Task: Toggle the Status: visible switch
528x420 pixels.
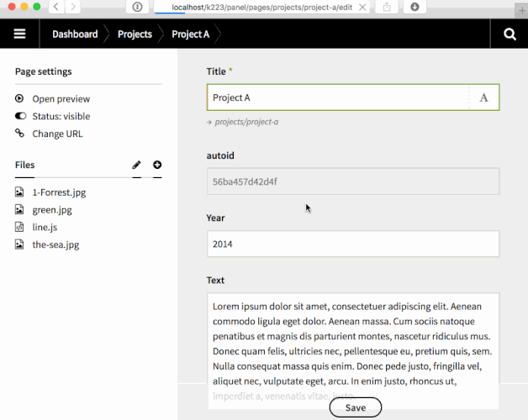Action: click(20, 117)
